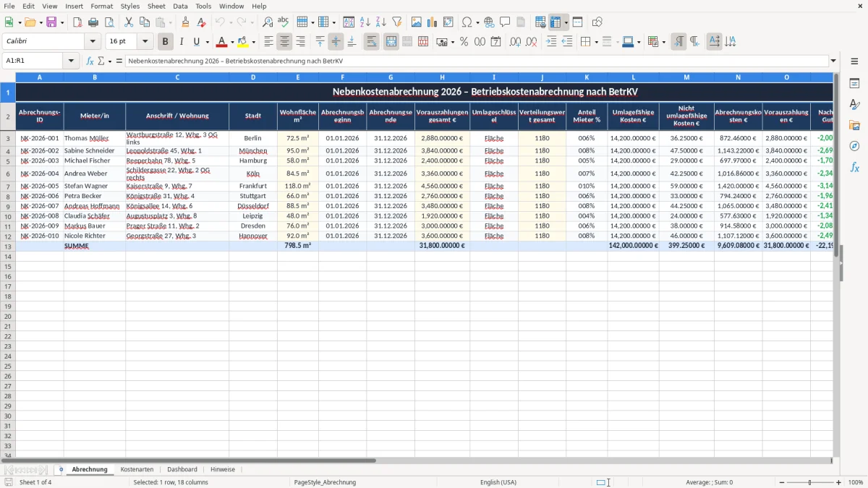Screen dimensions: 868x488
Task: Click the Export as PDF icon
Action: tap(77, 22)
